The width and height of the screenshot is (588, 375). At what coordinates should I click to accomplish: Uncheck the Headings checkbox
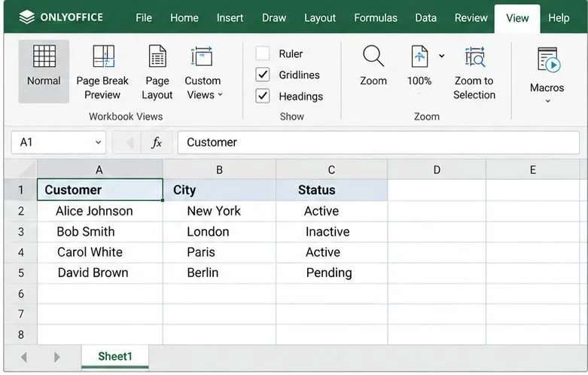click(x=263, y=96)
